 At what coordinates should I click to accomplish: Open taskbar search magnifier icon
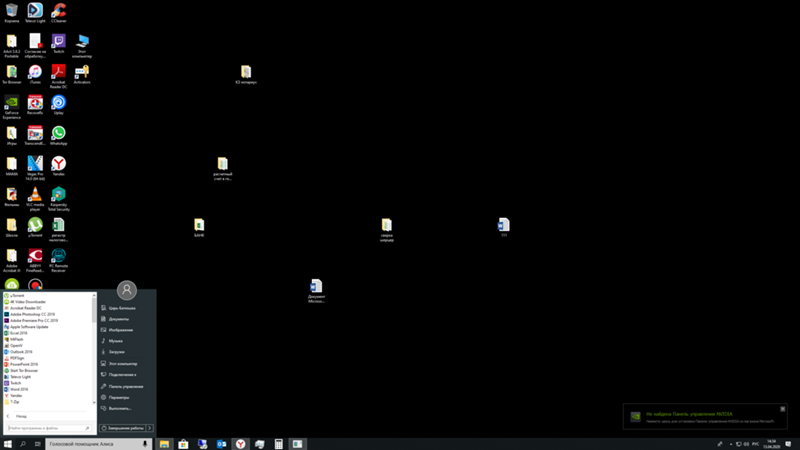(23, 444)
